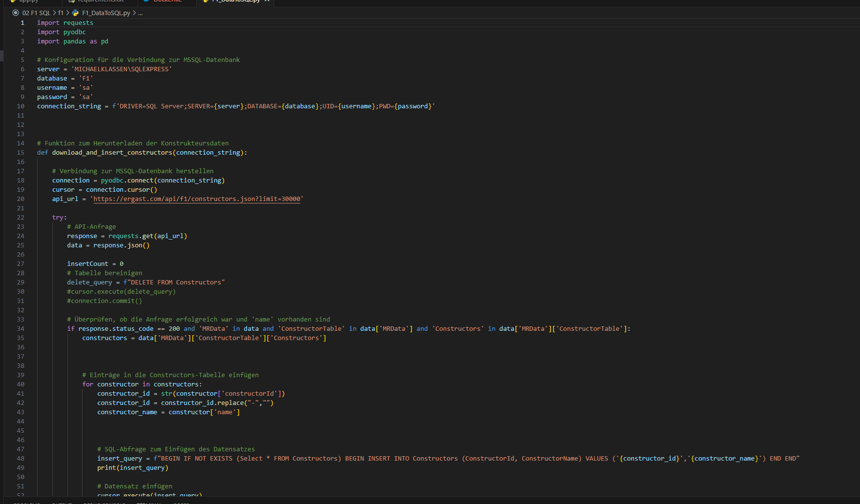This screenshot has width=860, height=504.
Task: Click the 'api_url' variable on line 20
Action: point(65,199)
